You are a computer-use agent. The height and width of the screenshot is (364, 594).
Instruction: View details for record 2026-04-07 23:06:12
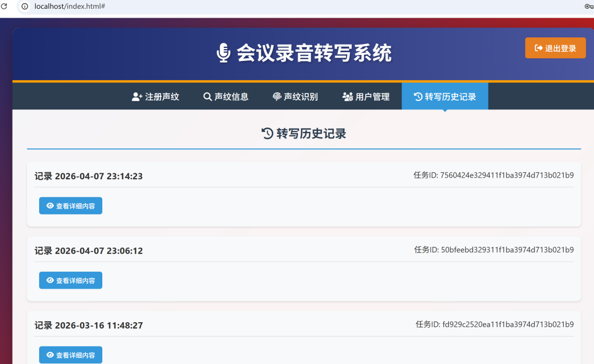pos(70,280)
